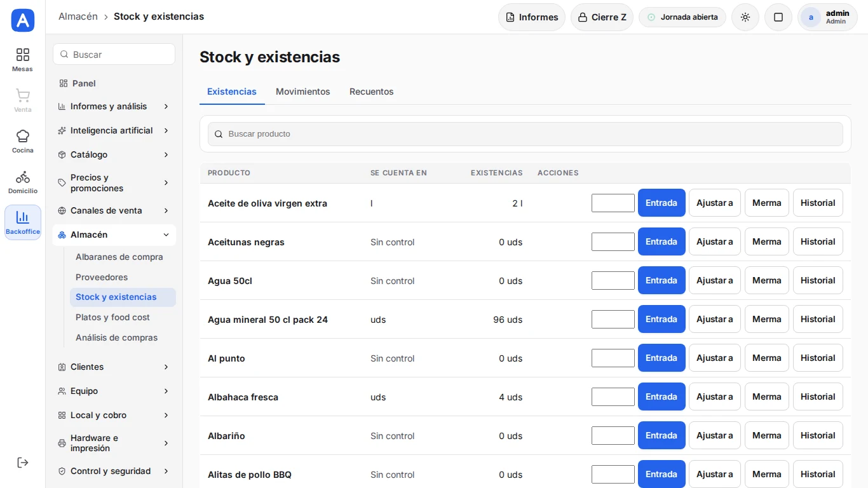Click Merma for Albahaca fresca
Screen dimensions: 868x488
coord(767,396)
